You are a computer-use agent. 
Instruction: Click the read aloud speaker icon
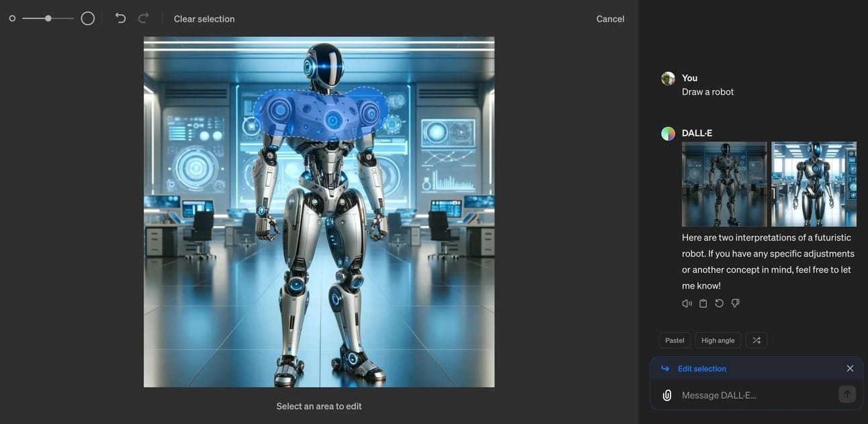(x=687, y=303)
